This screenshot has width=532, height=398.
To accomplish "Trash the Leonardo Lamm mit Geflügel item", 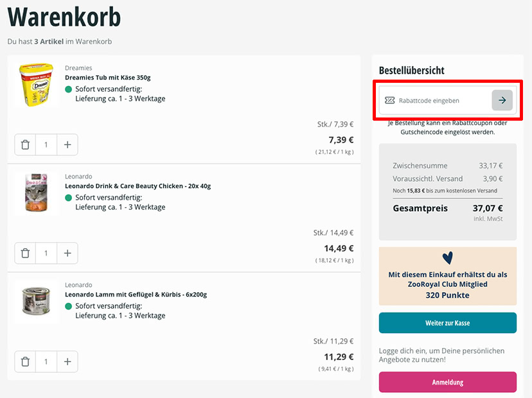I will coord(25,361).
